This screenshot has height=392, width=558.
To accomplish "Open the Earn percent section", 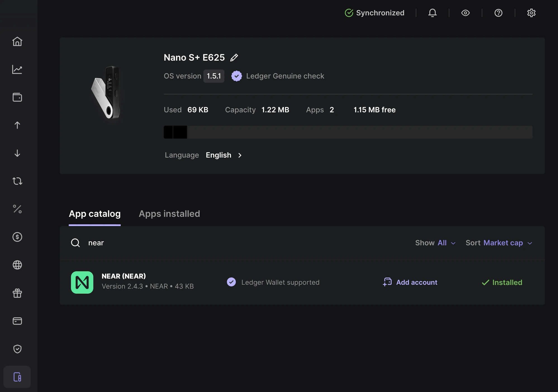I will (17, 209).
